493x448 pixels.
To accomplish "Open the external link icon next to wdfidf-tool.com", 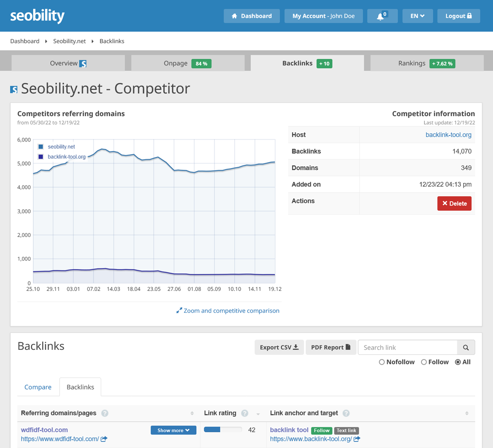I will [104, 439].
